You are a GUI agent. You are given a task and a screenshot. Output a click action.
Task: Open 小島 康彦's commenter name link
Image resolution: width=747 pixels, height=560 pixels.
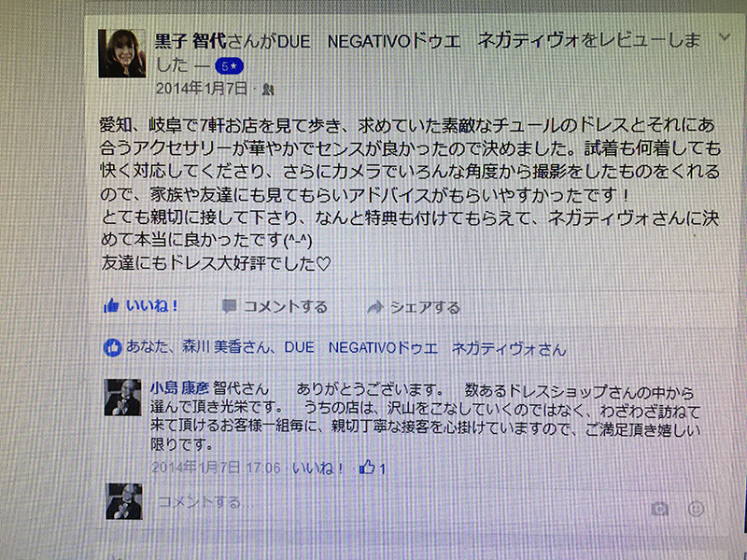[x=179, y=388]
